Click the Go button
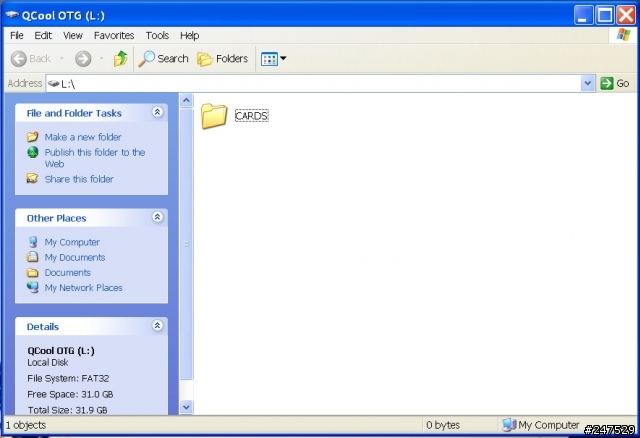 click(615, 83)
